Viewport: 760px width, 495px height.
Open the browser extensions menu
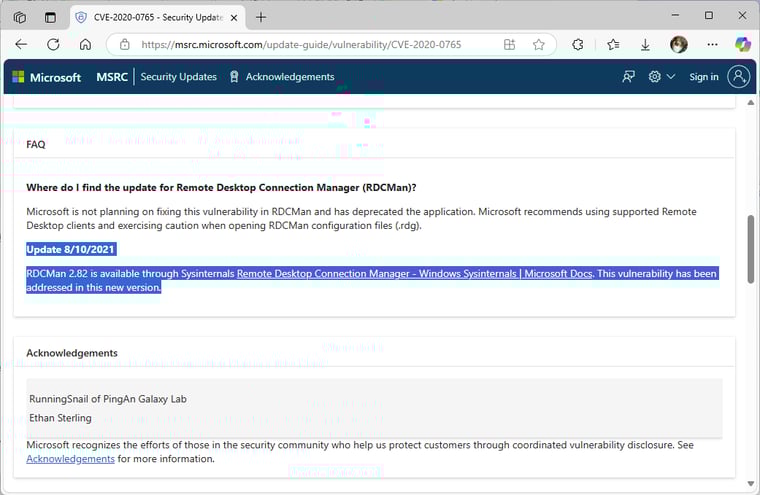point(577,45)
